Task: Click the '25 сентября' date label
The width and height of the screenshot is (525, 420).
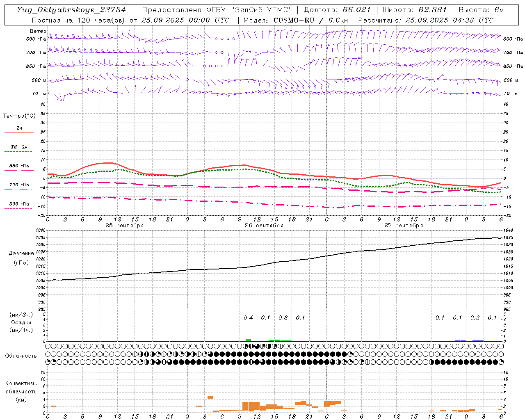Action: 125,225
